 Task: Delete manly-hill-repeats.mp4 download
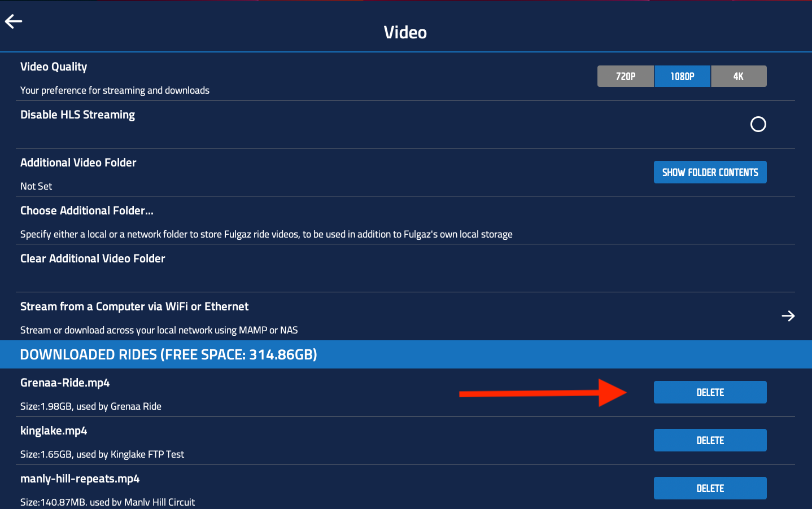(710, 488)
